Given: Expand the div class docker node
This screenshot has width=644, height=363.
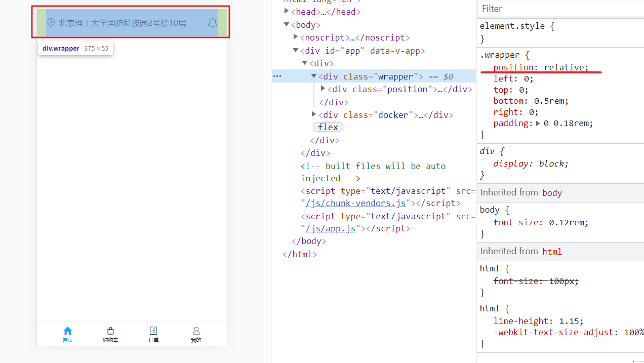Looking at the screenshot, I should point(314,114).
